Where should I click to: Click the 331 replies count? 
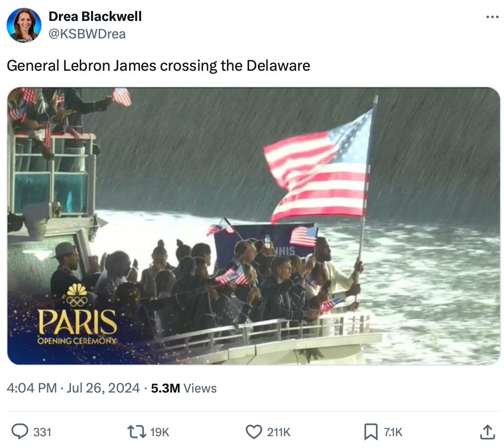pyautogui.click(x=42, y=432)
